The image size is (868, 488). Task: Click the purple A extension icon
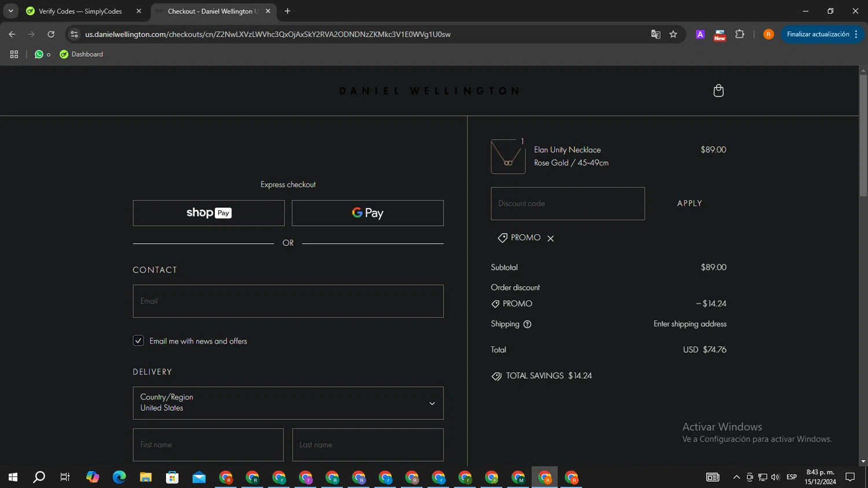pos(700,34)
